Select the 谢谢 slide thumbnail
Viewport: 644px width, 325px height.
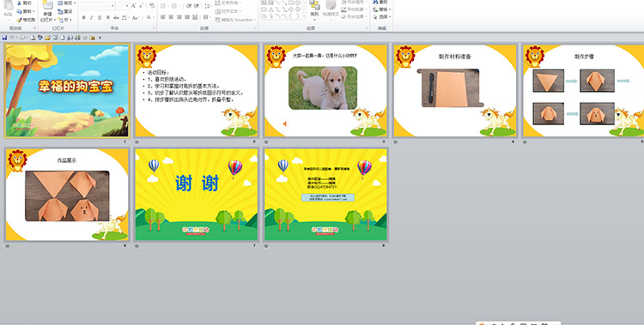(197, 195)
